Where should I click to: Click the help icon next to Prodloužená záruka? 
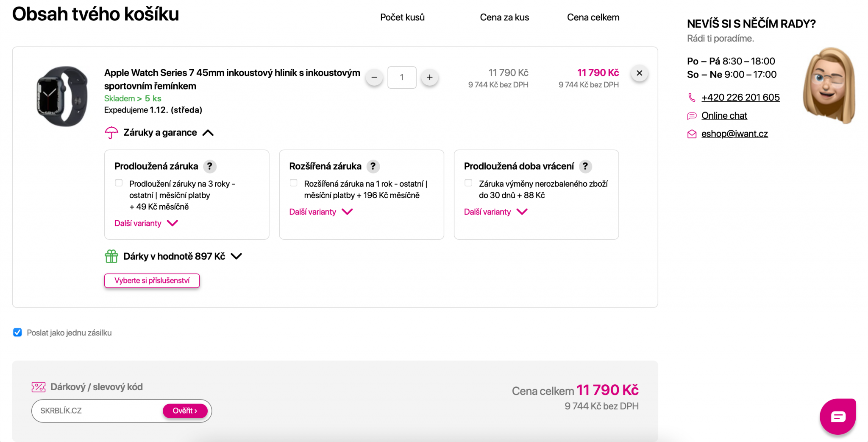pos(209,166)
